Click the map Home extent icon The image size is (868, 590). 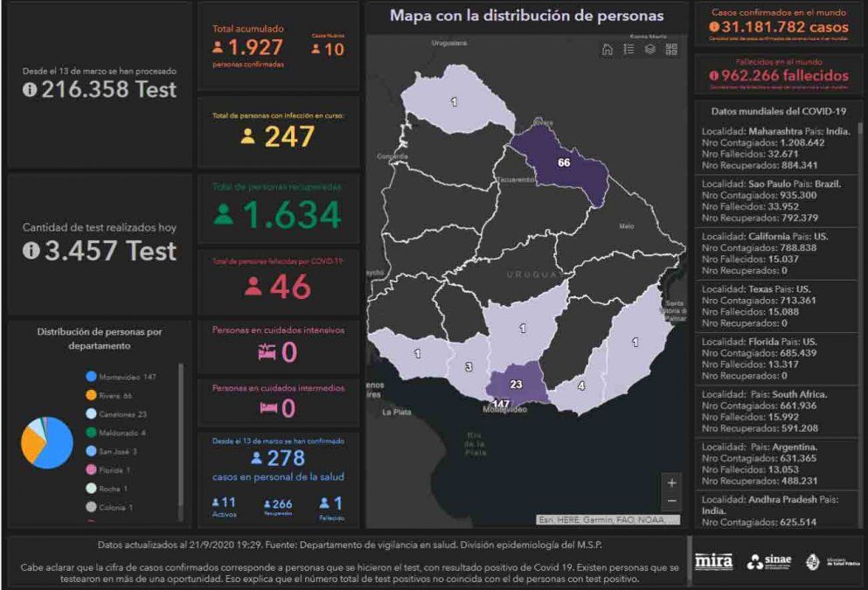click(608, 50)
